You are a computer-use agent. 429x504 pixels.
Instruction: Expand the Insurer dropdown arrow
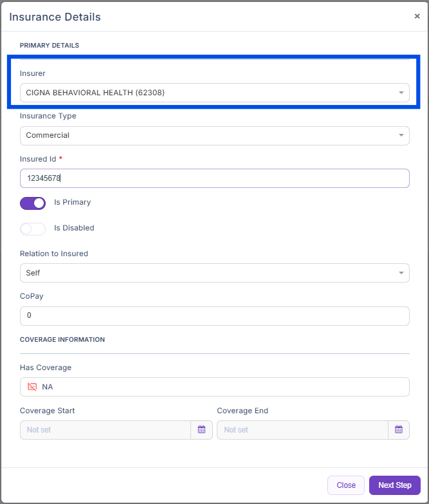point(401,93)
